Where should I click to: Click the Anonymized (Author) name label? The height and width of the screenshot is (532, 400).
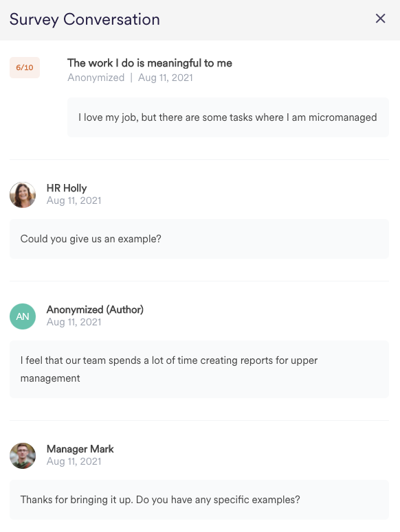[95, 310]
